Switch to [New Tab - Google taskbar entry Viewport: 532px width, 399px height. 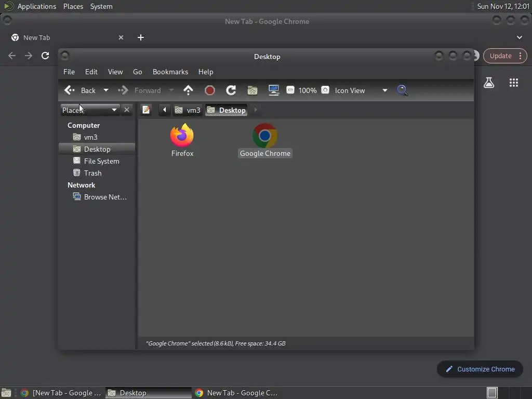coord(61,393)
